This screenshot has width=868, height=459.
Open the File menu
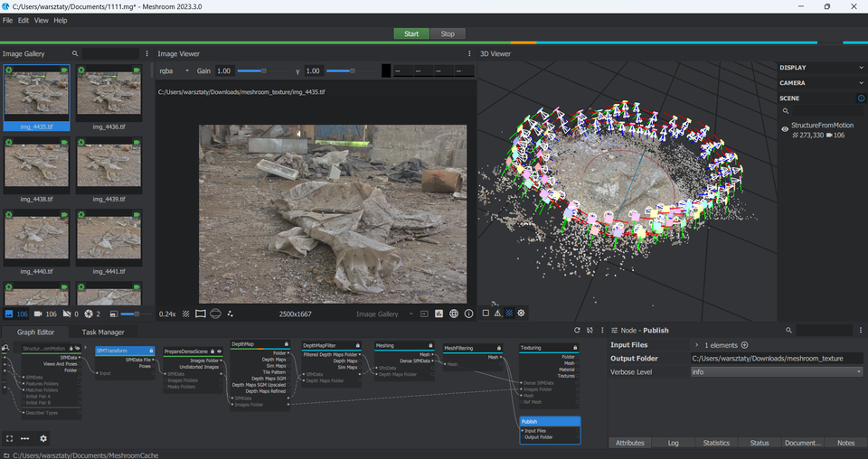pyautogui.click(x=8, y=20)
